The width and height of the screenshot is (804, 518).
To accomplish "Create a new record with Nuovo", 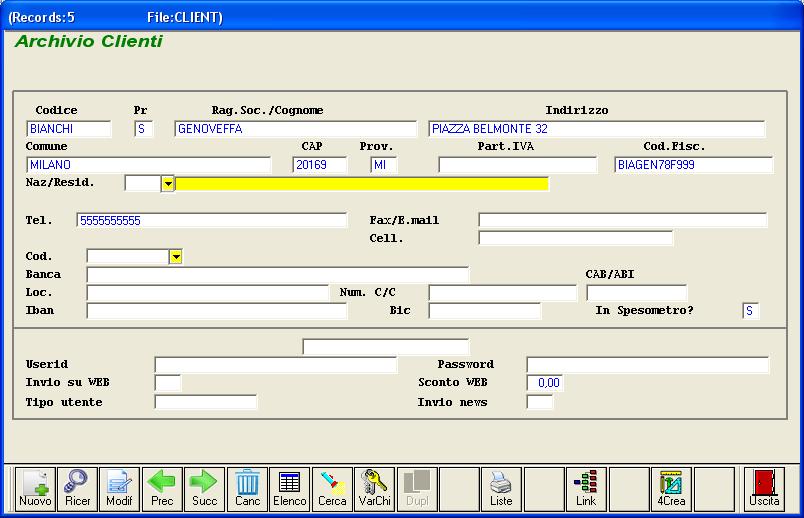I will pos(35,489).
